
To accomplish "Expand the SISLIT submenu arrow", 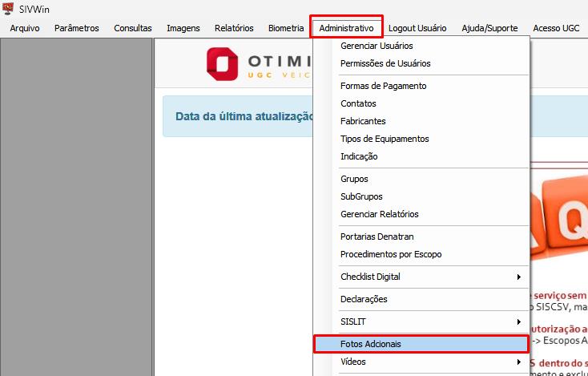I will 519,322.
